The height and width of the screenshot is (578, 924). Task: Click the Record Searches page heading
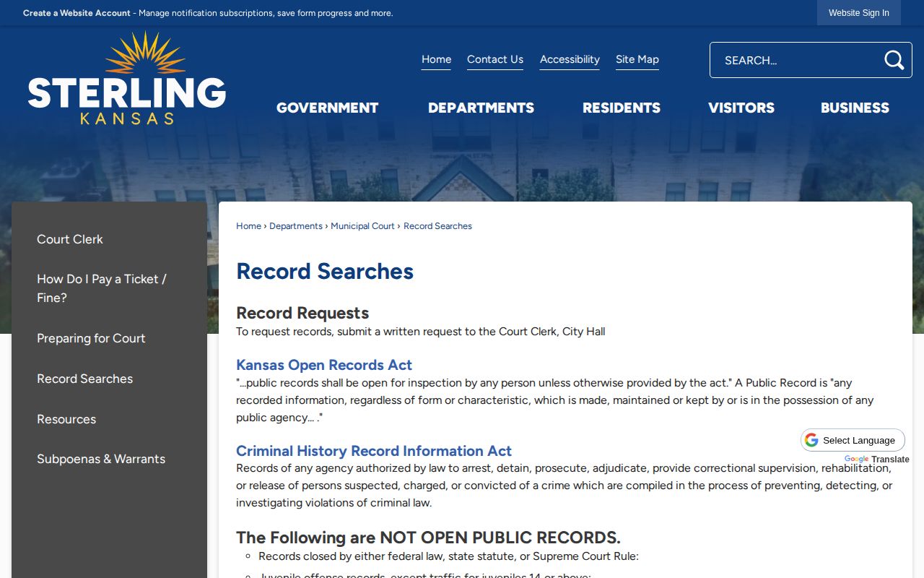(x=325, y=271)
